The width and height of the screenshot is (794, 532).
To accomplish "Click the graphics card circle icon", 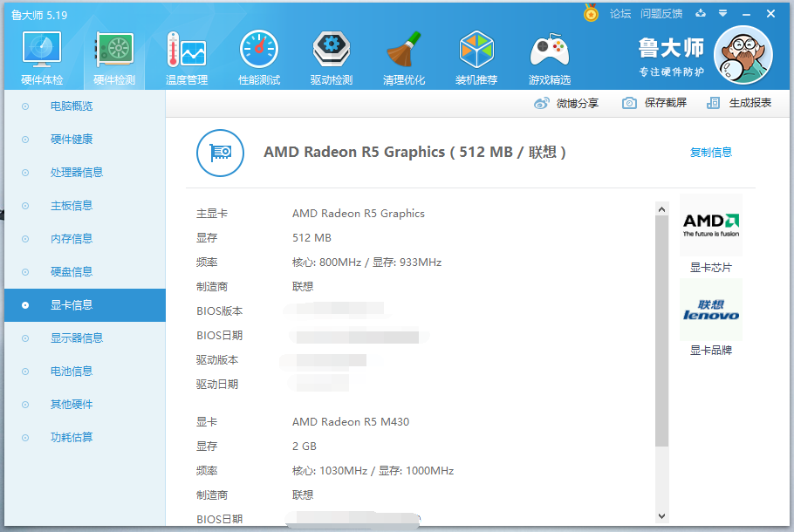I will pyautogui.click(x=220, y=153).
